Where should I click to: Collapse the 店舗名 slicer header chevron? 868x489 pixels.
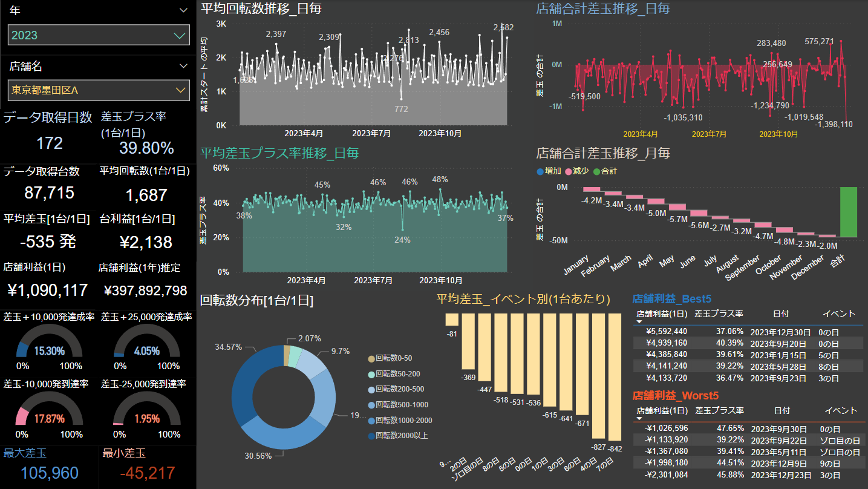[x=183, y=66]
